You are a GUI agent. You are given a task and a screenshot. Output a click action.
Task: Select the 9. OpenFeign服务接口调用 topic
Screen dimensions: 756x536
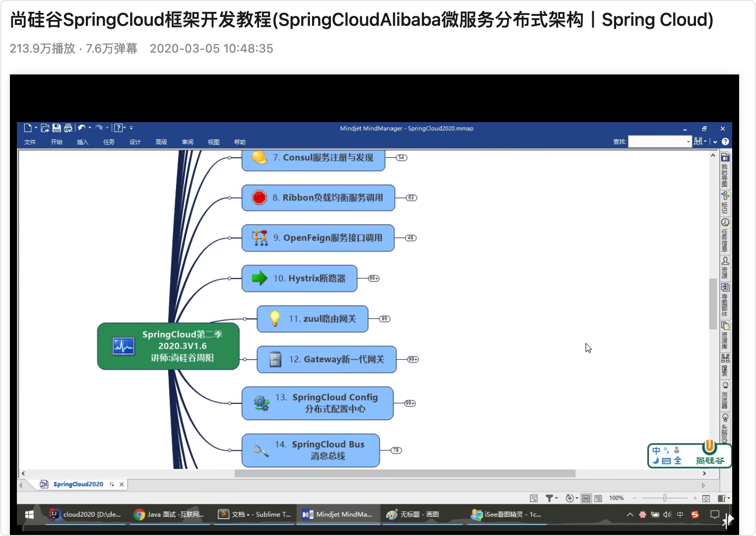(x=318, y=238)
